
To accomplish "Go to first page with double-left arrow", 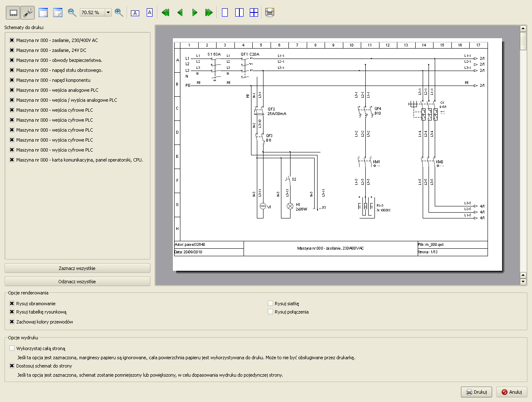I will click(165, 12).
